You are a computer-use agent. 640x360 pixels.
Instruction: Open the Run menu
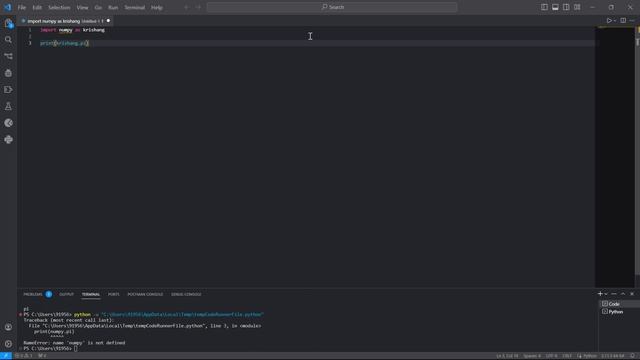tap(113, 7)
